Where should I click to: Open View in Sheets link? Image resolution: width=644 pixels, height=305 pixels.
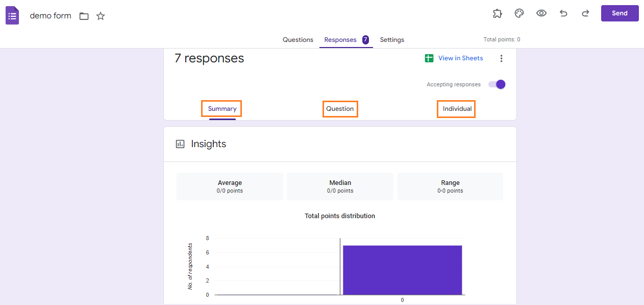[460, 58]
